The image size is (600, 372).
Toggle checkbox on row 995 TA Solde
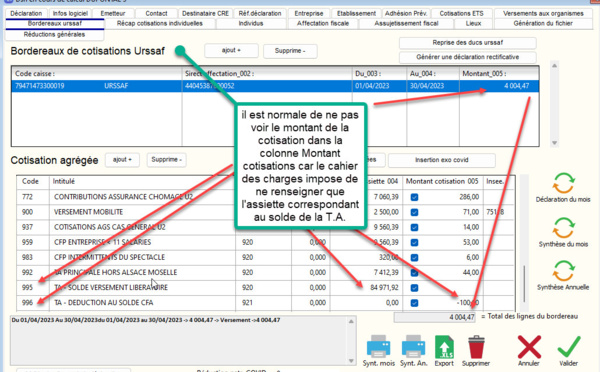pyautogui.click(x=414, y=288)
